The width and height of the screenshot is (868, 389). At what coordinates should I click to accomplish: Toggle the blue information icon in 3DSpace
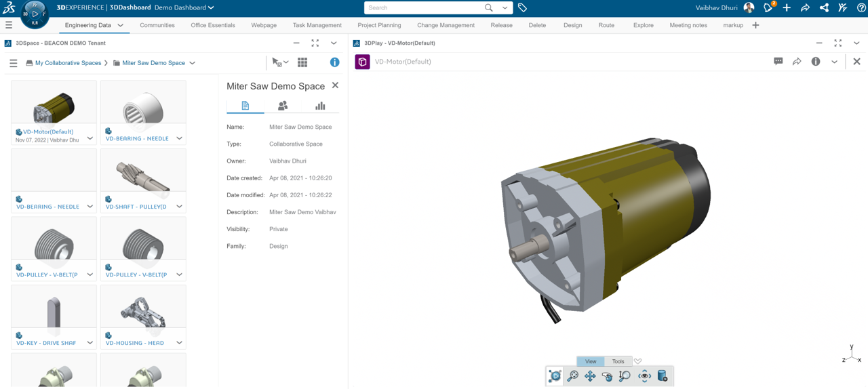tap(334, 62)
